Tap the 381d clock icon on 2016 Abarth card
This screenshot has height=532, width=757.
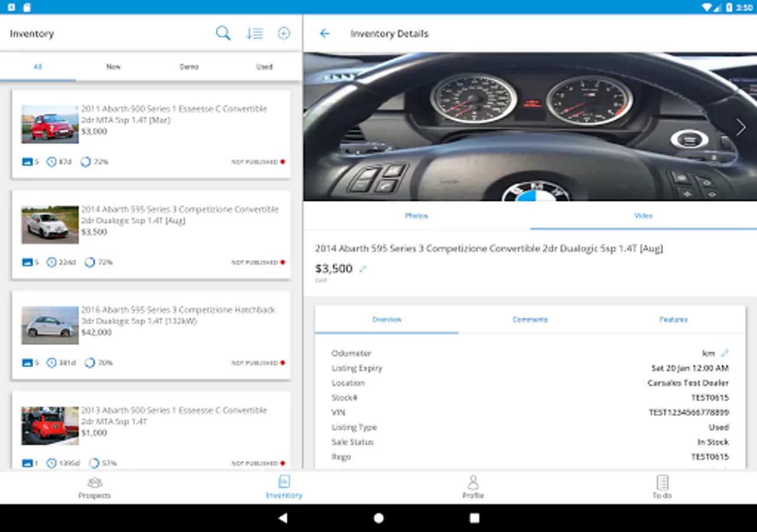coord(51,363)
